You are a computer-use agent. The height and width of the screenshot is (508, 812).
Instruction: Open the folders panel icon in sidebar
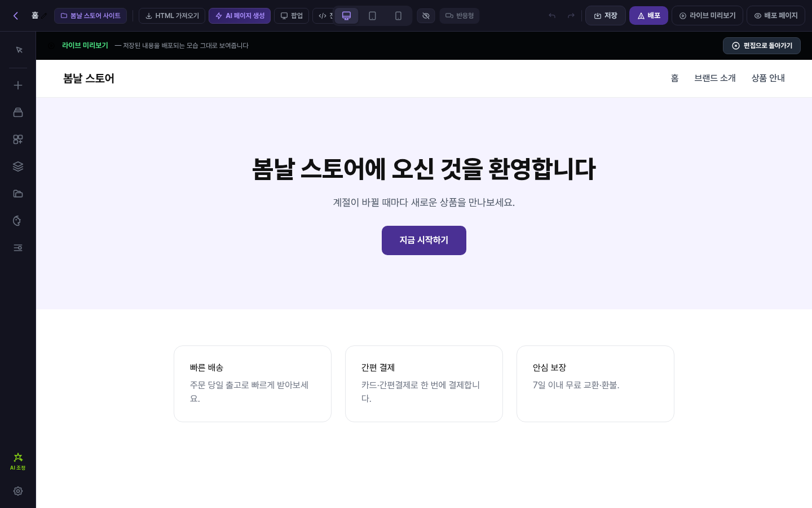[18, 194]
